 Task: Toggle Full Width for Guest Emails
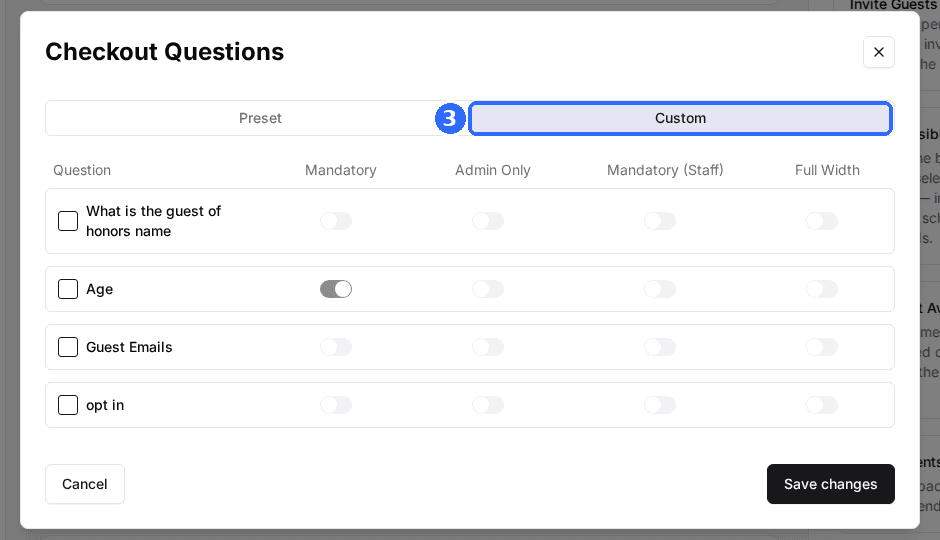[x=822, y=347]
